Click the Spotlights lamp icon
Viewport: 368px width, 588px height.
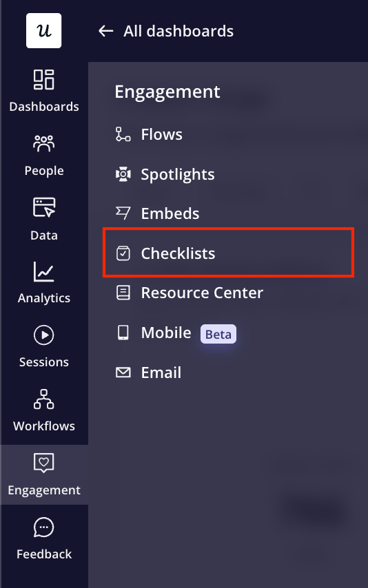123,174
